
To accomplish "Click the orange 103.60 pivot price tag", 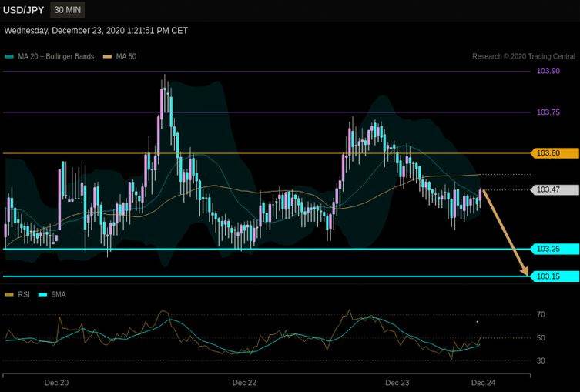I will (555, 153).
